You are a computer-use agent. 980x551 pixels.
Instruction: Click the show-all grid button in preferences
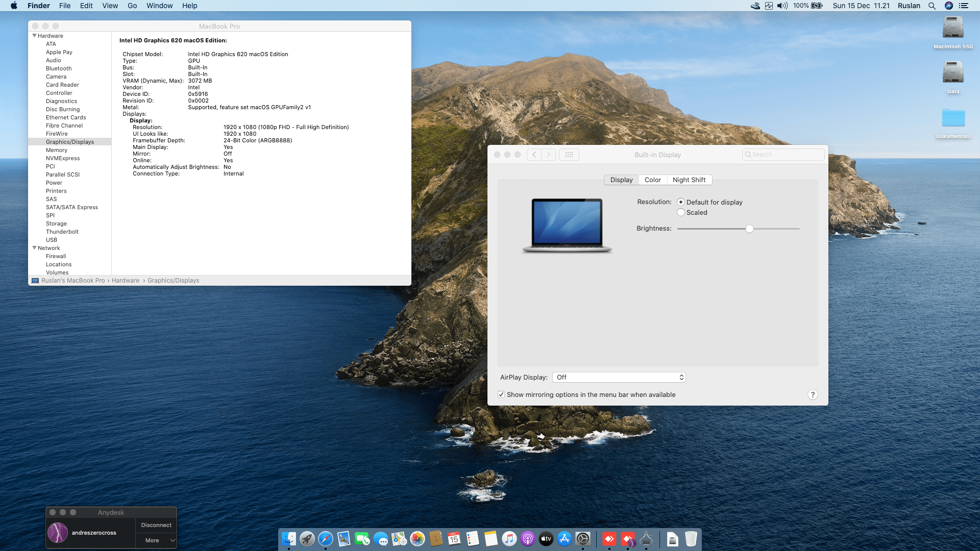click(569, 155)
